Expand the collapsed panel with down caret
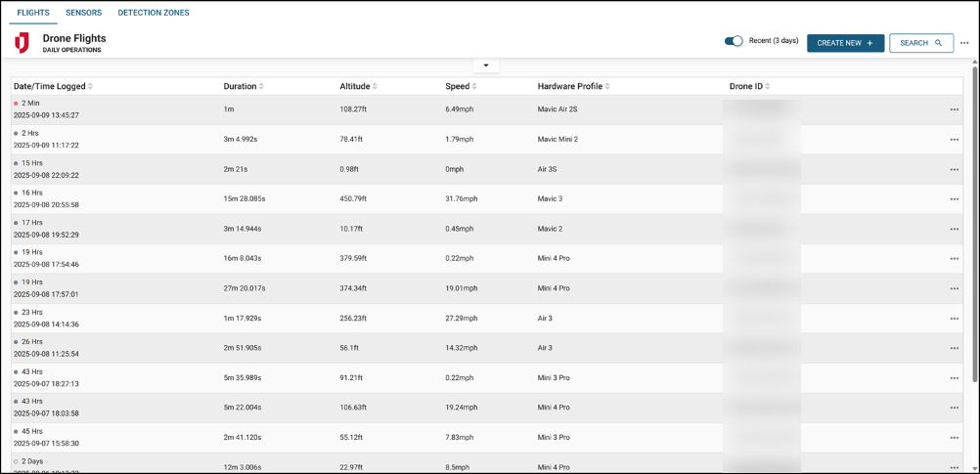The height and width of the screenshot is (474, 980). pos(486,65)
